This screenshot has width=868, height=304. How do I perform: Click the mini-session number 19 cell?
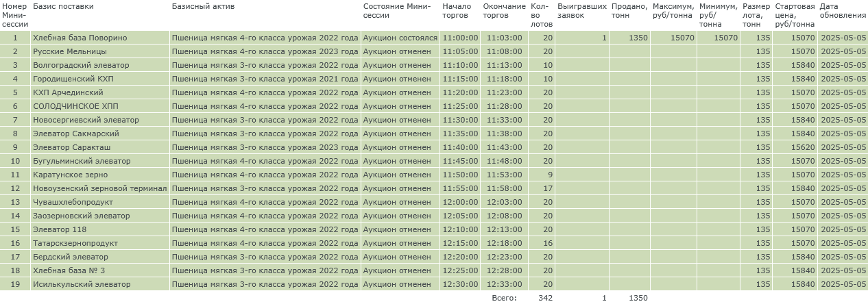click(x=15, y=284)
